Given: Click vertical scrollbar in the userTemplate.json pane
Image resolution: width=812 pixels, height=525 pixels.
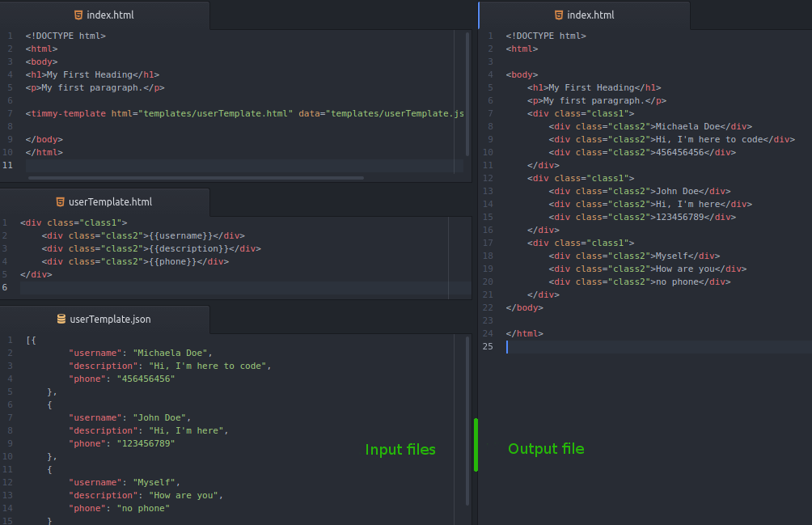Looking at the screenshot, I should 467,429.
